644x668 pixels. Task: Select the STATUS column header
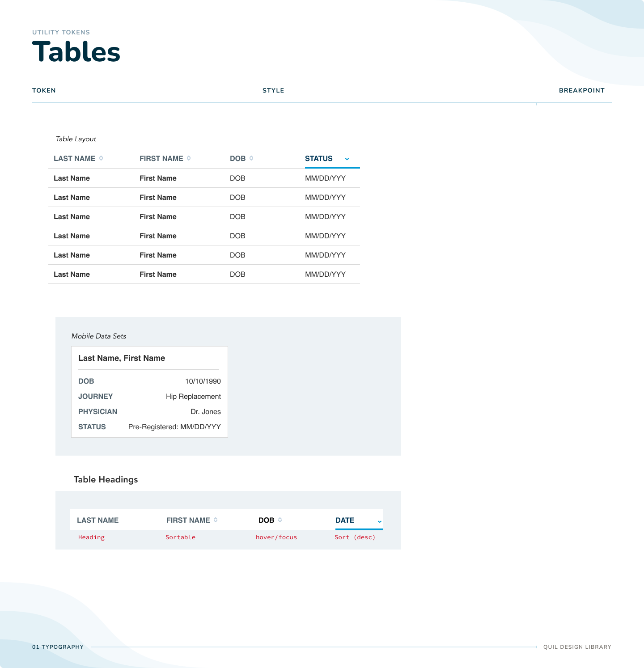[x=318, y=159]
